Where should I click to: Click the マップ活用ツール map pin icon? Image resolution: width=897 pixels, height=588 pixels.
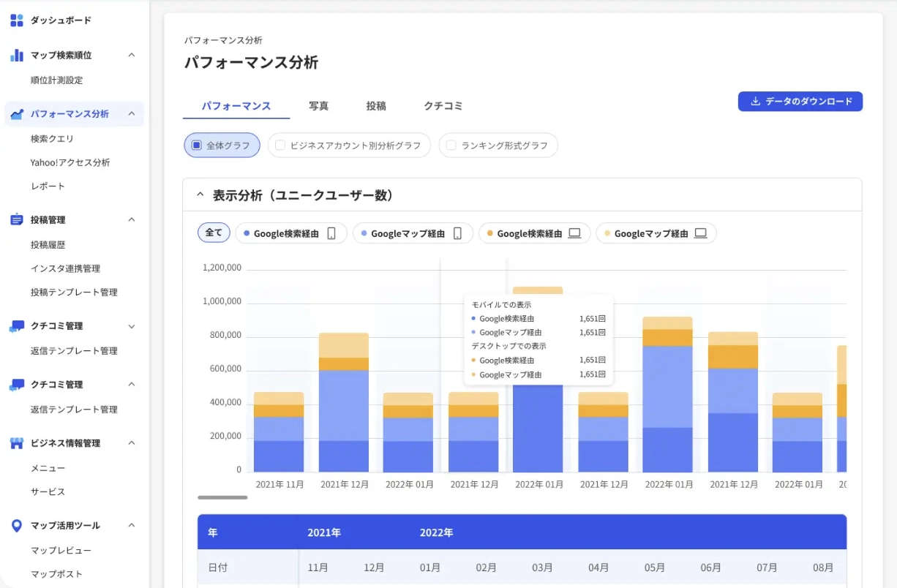[x=17, y=526]
